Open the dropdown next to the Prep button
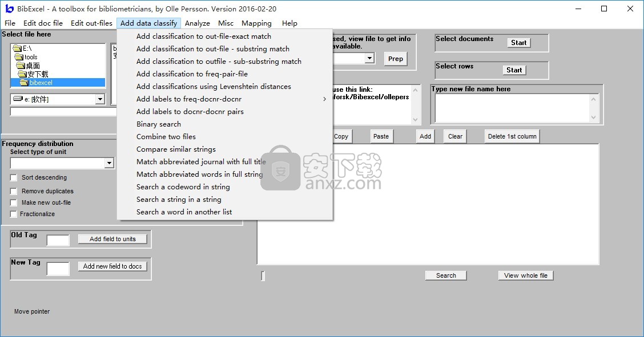Viewport: 644px width, 337px height. [369, 58]
